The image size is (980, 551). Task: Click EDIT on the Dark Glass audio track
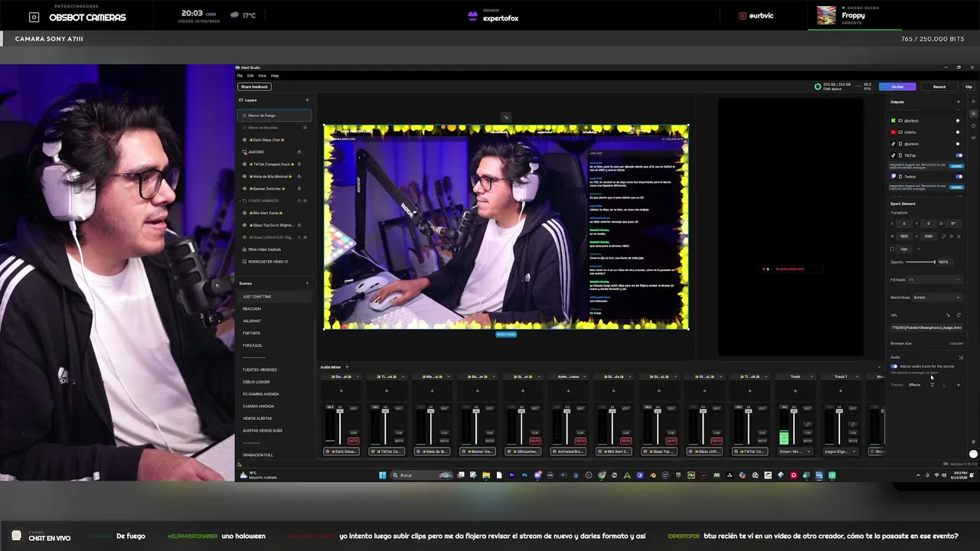[x=354, y=409]
